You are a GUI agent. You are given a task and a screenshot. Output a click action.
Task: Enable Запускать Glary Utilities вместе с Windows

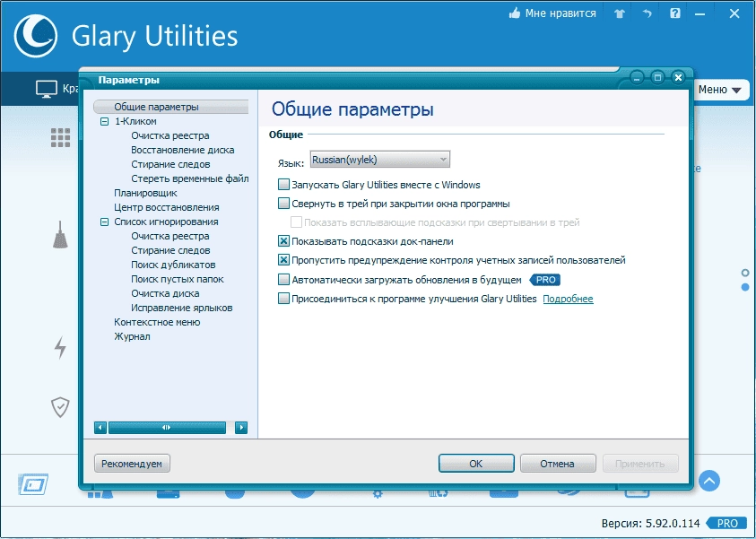pos(284,185)
